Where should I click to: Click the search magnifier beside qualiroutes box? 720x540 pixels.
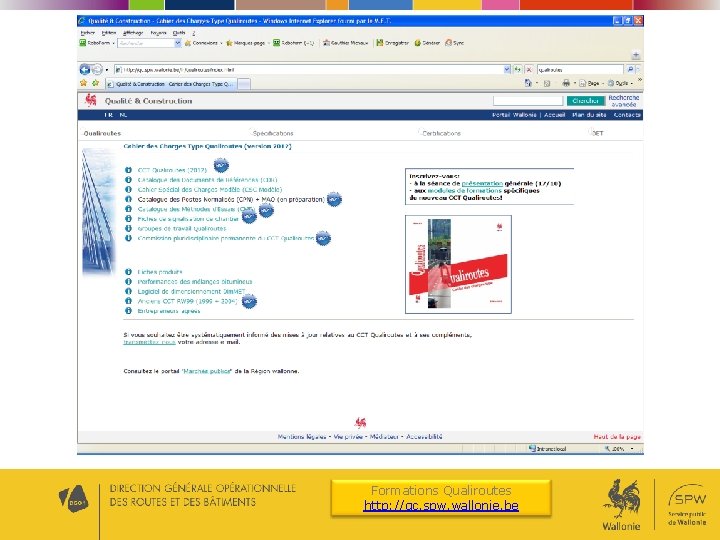630,69
